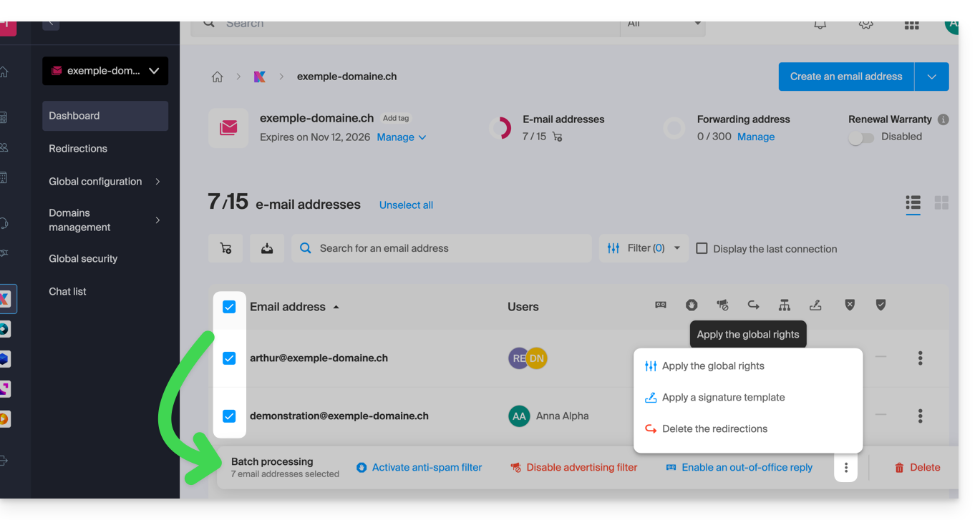
Task: Click the Unselect all link
Action: [406, 205]
